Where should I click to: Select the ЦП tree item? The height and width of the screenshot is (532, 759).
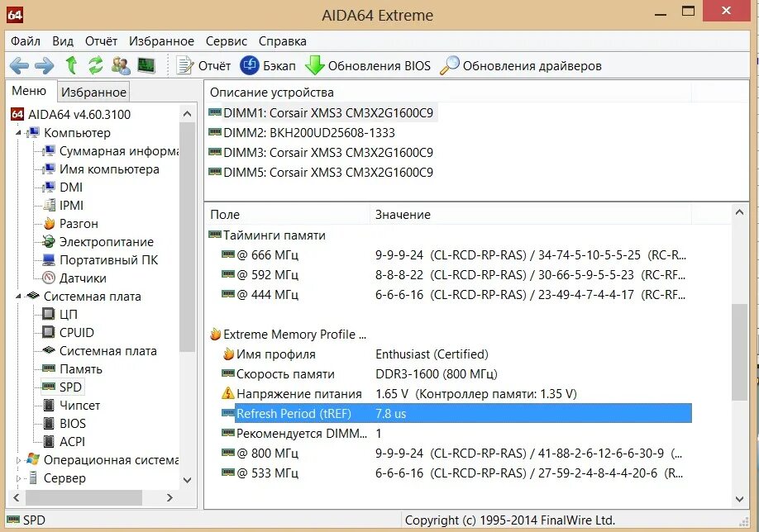pyautogui.click(x=60, y=315)
